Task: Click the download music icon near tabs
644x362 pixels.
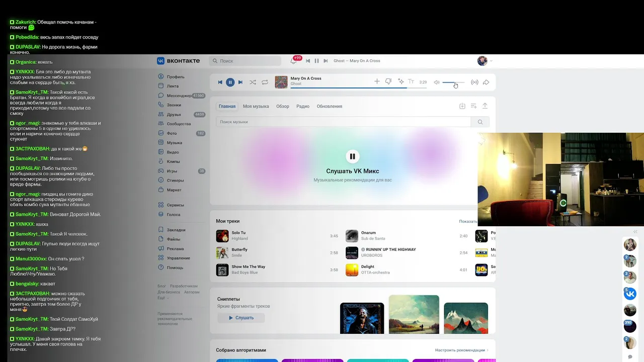Action: coord(462,106)
